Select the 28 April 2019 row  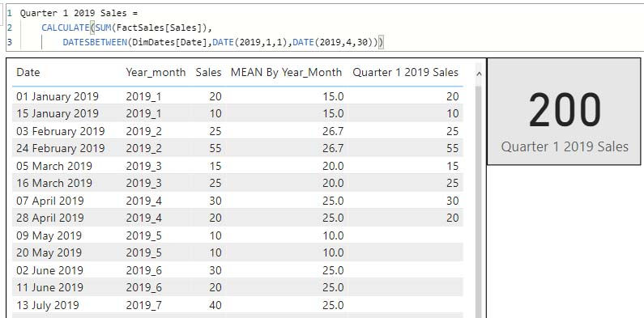[238, 218]
